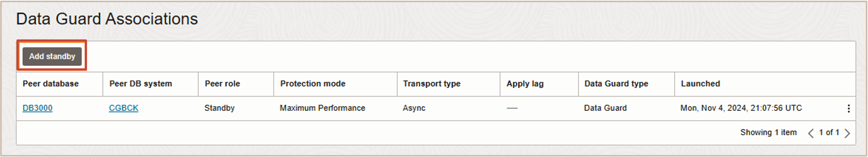Click the Peer role column header
This screenshot has height=157, width=868.
click(222, 84)
